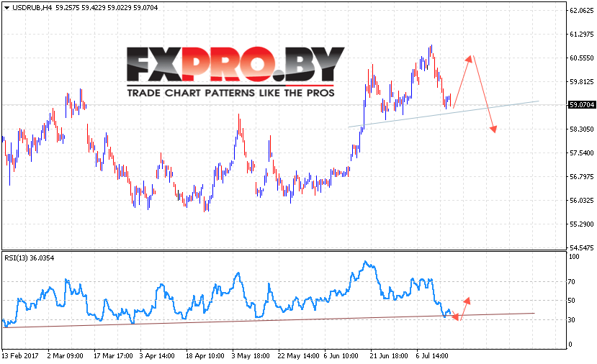This screenshot has width=597, height=364.
Task: Select RSI scale level 100
Action: [574, 257]
